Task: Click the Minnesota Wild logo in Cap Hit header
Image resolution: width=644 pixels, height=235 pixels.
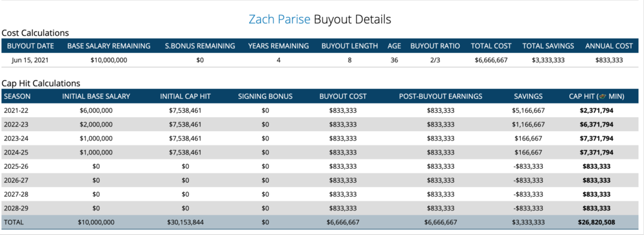Action: coord(602,97)
